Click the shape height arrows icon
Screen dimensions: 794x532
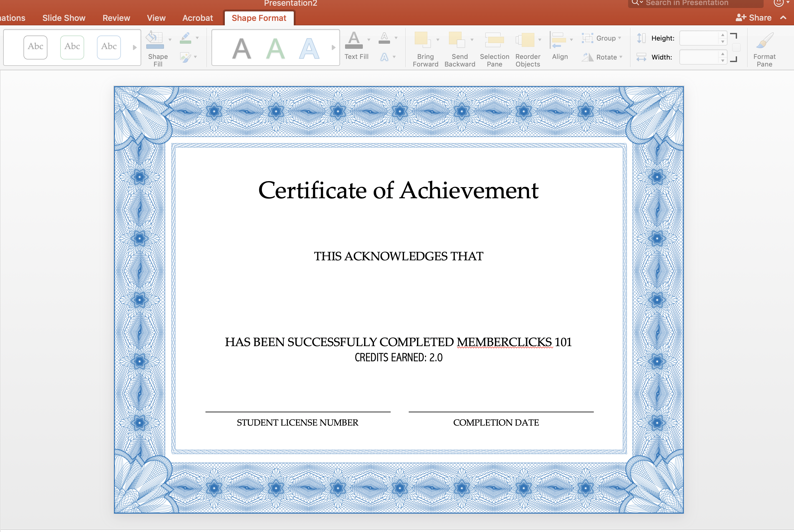[641, 38]
